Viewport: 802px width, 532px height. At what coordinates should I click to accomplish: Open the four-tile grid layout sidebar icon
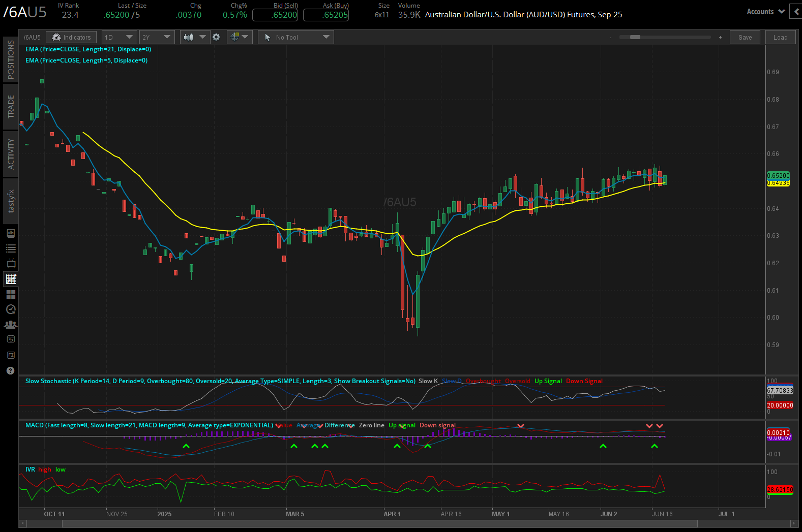coord(11,294)
